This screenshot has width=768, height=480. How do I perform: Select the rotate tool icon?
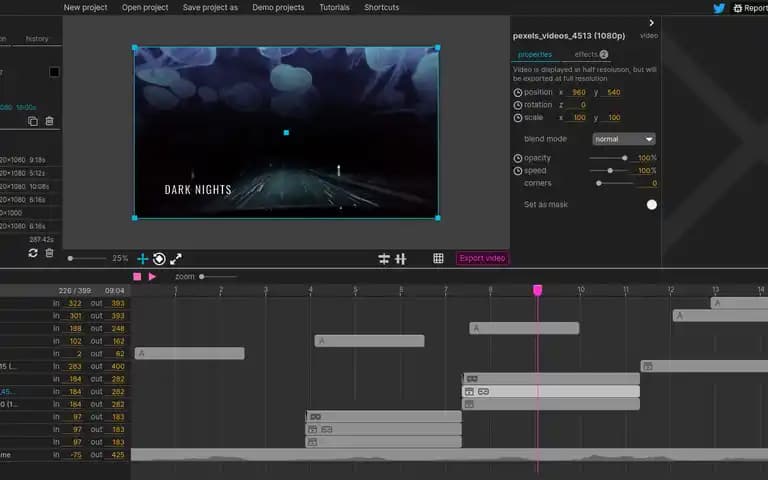point(159,259)
